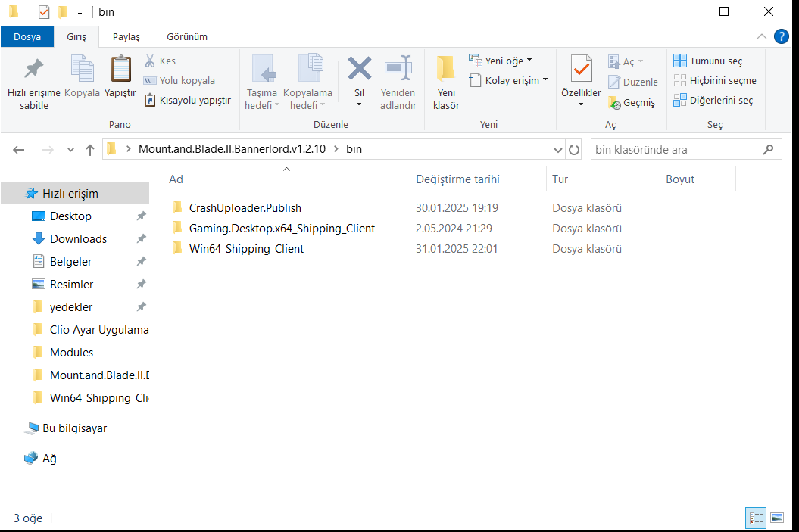Click the Forward navigation arrow
The image size is (799, 532).
tap(48, 150)
